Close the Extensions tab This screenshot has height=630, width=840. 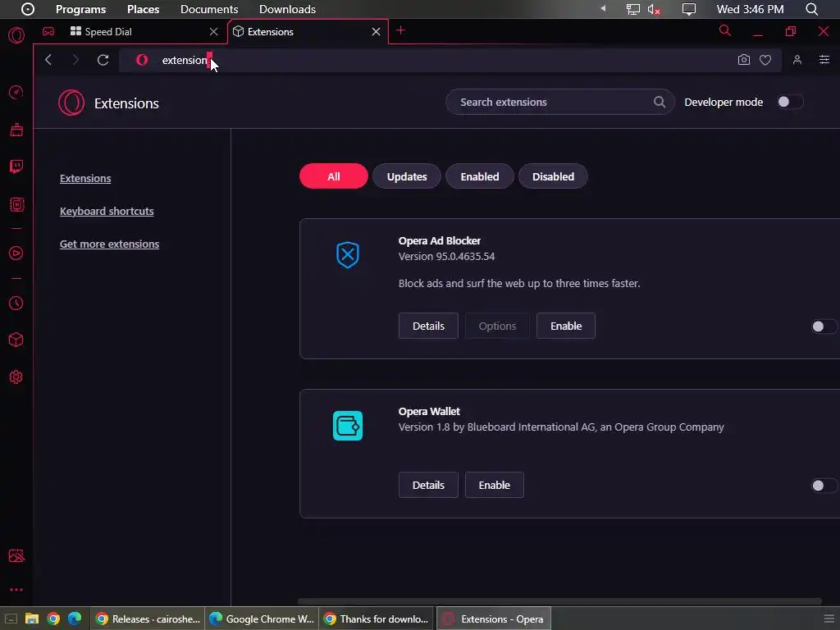click(x=376, y=32)
